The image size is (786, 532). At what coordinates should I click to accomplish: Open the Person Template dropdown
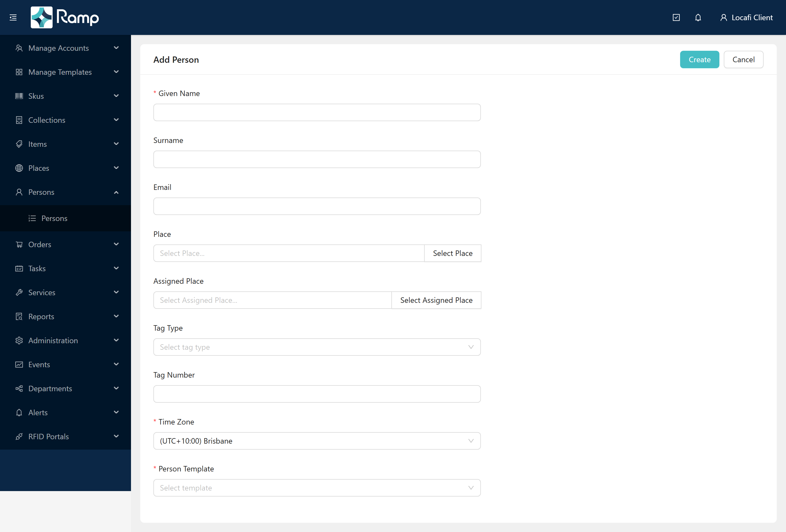click(317, 488)
